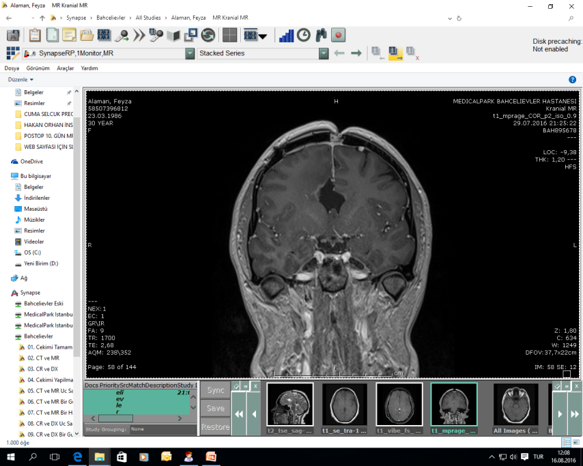This screenshot has height=466, width=583.
Task: Move the docs panel horizontal scrollbar thumb
Action: (x=116, y=418)
